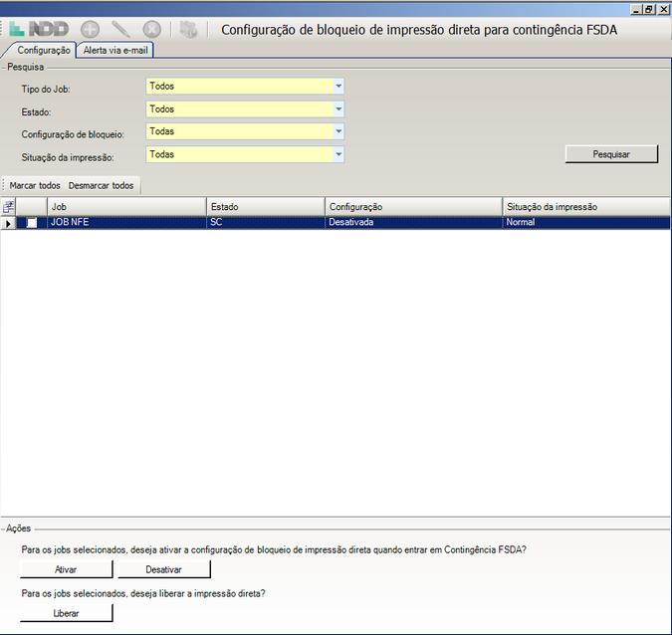Sort by the Estado column header
The height and width of the screenshot is (635, 672).
(266, 207)
